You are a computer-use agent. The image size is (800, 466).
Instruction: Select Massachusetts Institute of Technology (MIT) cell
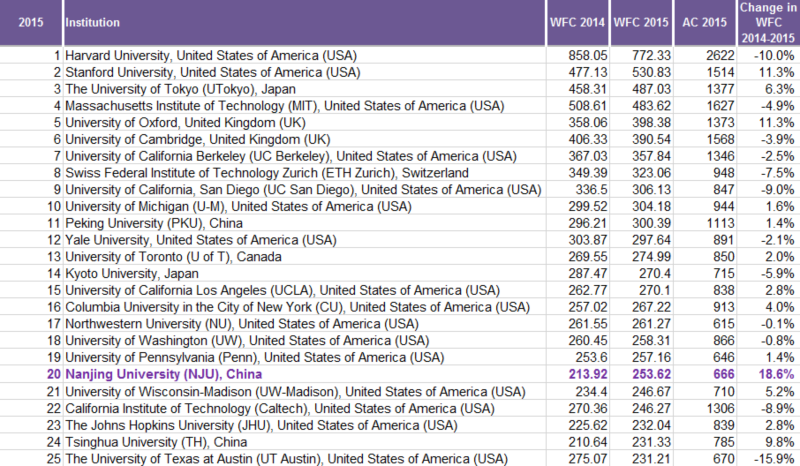[x=285, y=105]
